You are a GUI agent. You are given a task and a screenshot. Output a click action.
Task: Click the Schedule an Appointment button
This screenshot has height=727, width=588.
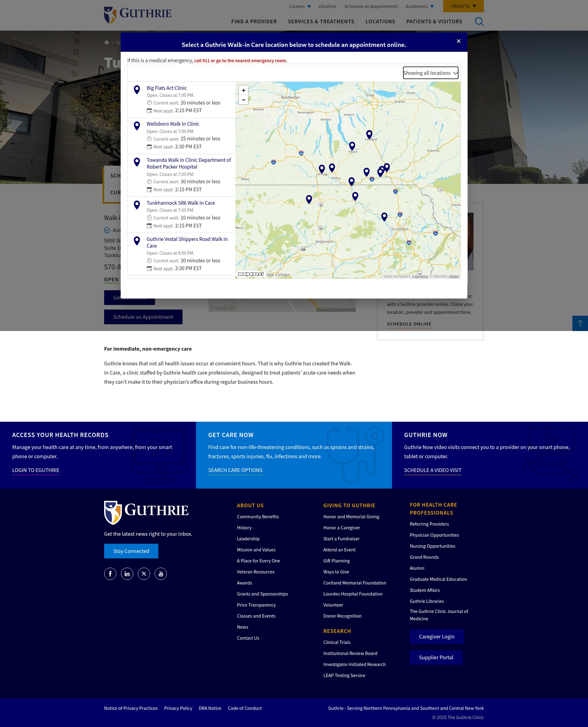tap(143, 317)
